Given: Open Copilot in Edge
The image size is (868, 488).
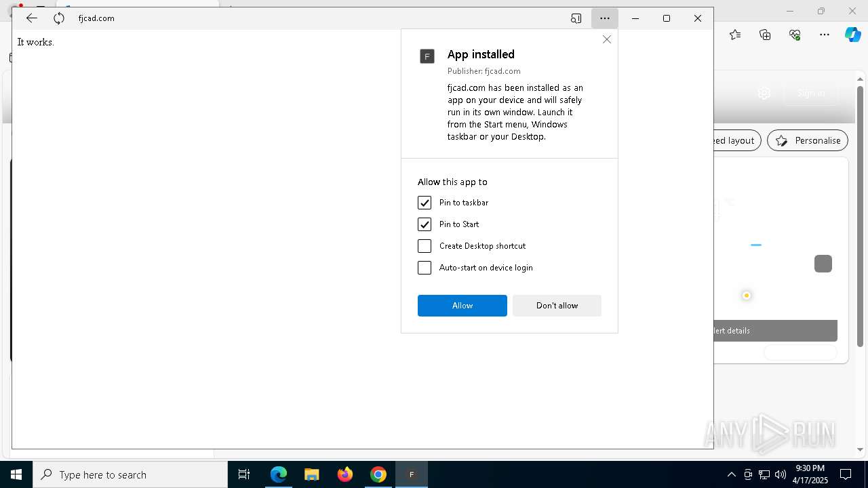Looking at the screenshot, I should (852, 35).
